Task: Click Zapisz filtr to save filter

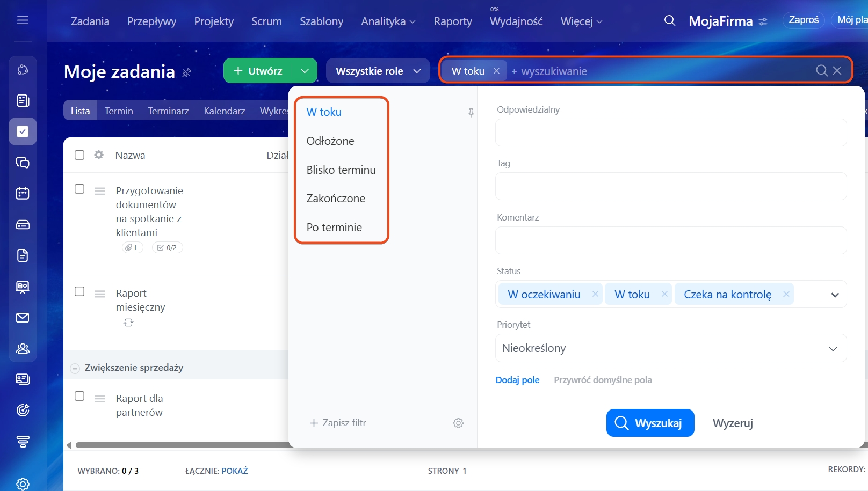Action: (x=338, y=423)
